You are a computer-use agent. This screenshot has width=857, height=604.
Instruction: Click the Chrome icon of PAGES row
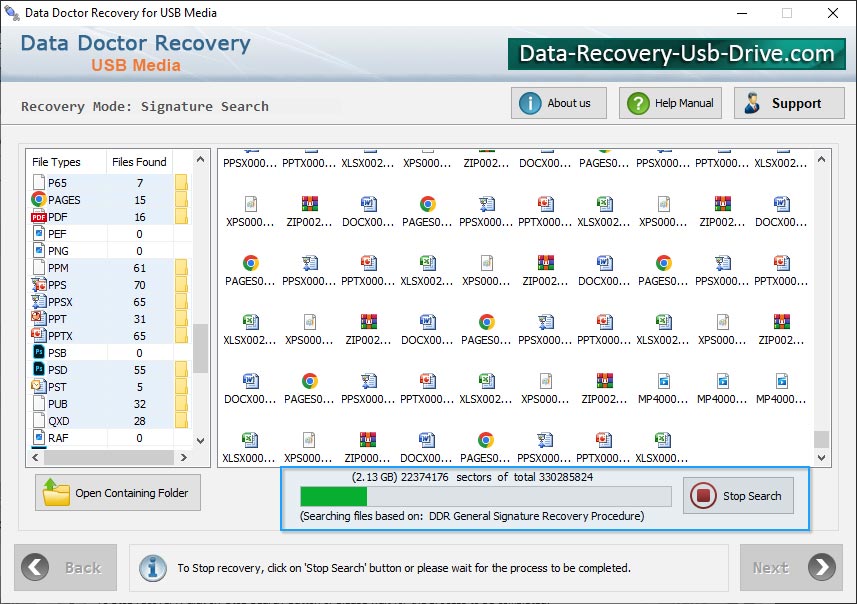39,200
